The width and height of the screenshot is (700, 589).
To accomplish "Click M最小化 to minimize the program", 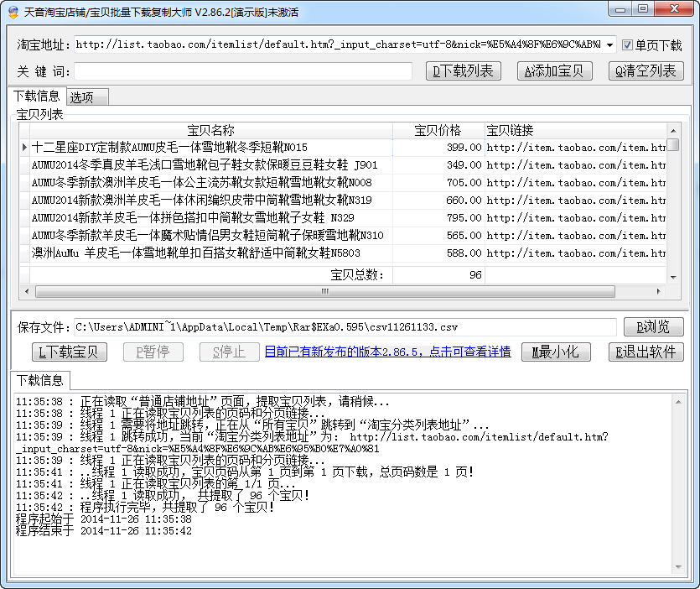I will [556, 352].
